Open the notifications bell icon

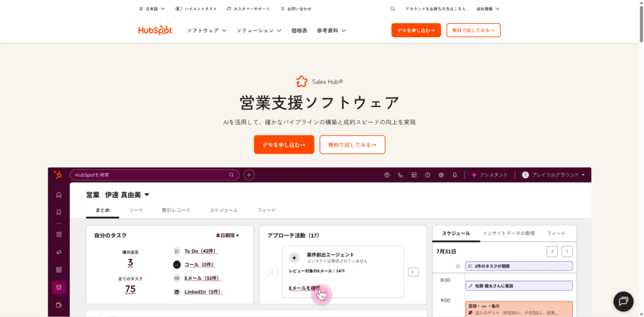click(x=455, y=175)
